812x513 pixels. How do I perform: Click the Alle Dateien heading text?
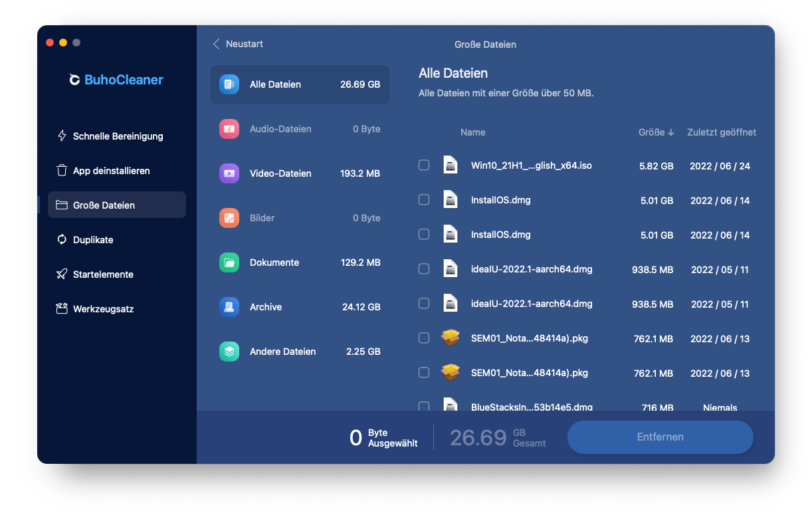coord(453,73)
